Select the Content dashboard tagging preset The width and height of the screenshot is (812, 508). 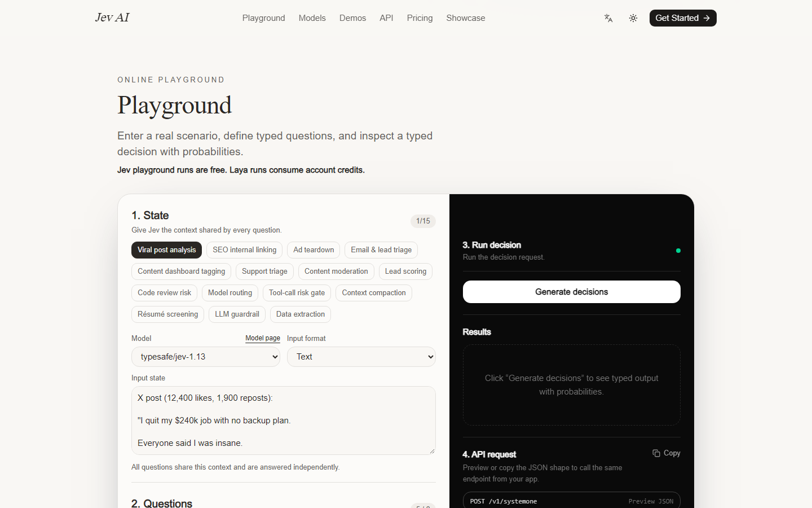coord(182,271)
